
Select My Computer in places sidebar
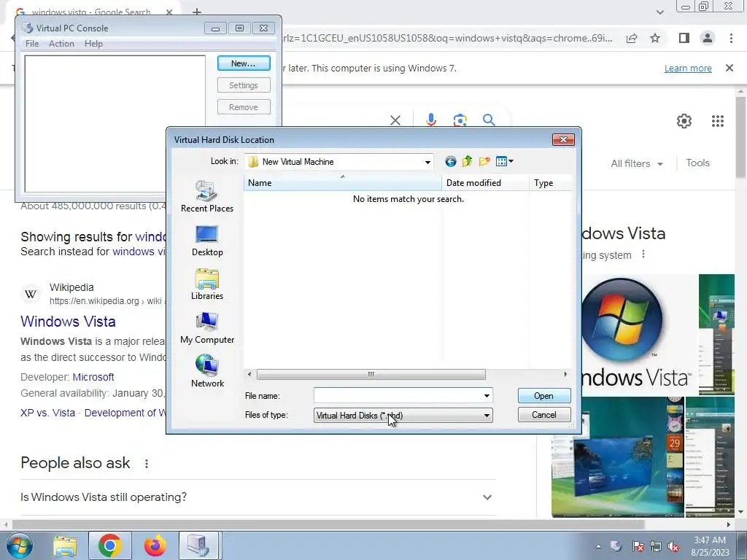point(207,328)
